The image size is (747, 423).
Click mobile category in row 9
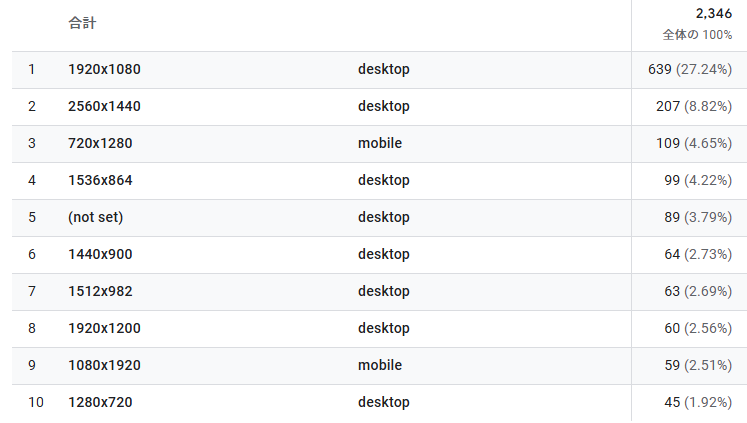380,365
